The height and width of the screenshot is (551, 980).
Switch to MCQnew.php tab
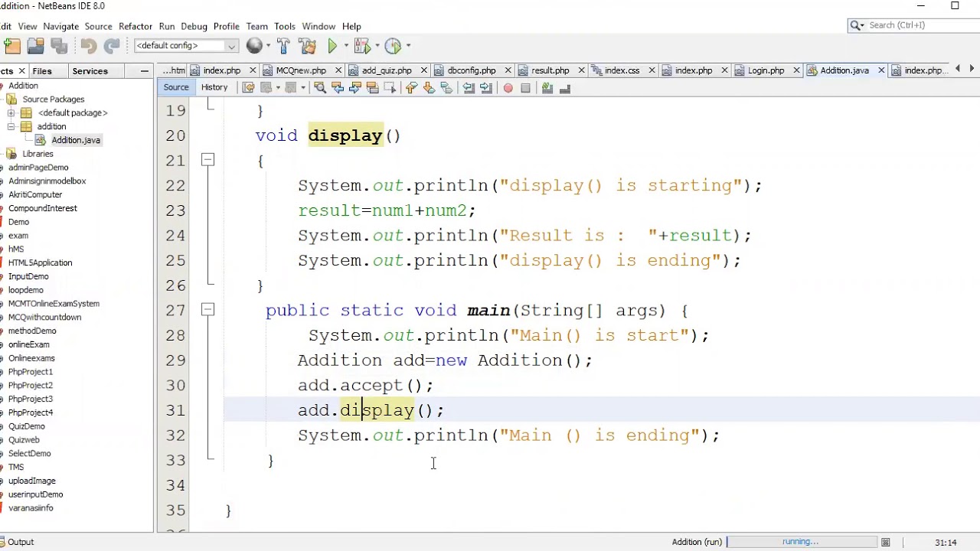[x=301, y=70]
